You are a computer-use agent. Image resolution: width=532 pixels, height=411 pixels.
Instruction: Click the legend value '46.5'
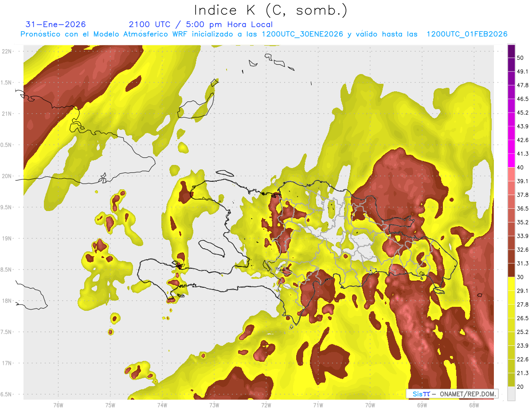523,99
